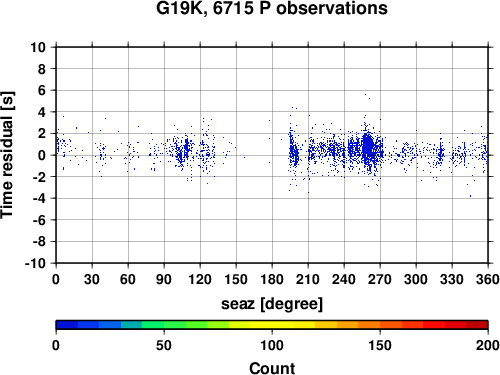Click the x-axis tick label 270
This screenshot has height=375, width=500.
click(380, 279)
